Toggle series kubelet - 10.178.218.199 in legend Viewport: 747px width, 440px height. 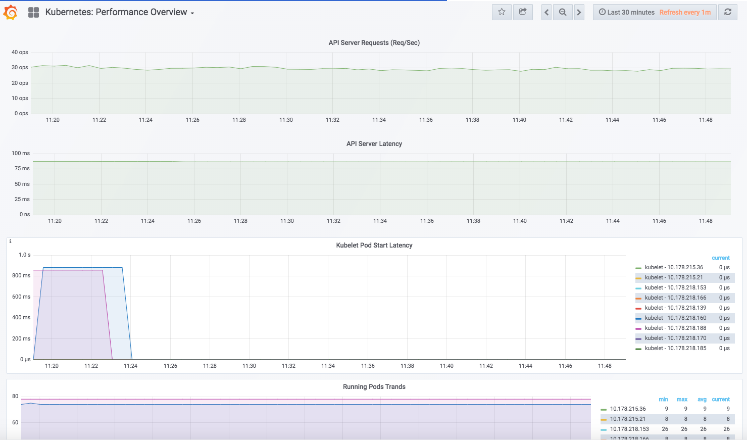676,308
